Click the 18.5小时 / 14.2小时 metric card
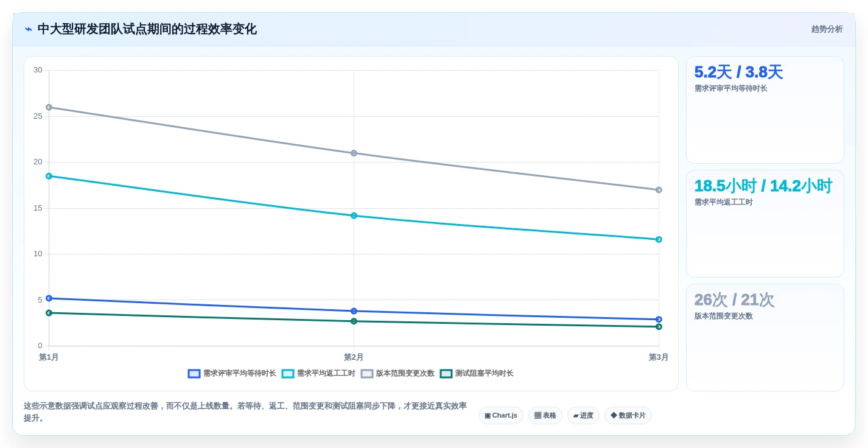Viewport: 868px width, 448px height. coord(765,224)
